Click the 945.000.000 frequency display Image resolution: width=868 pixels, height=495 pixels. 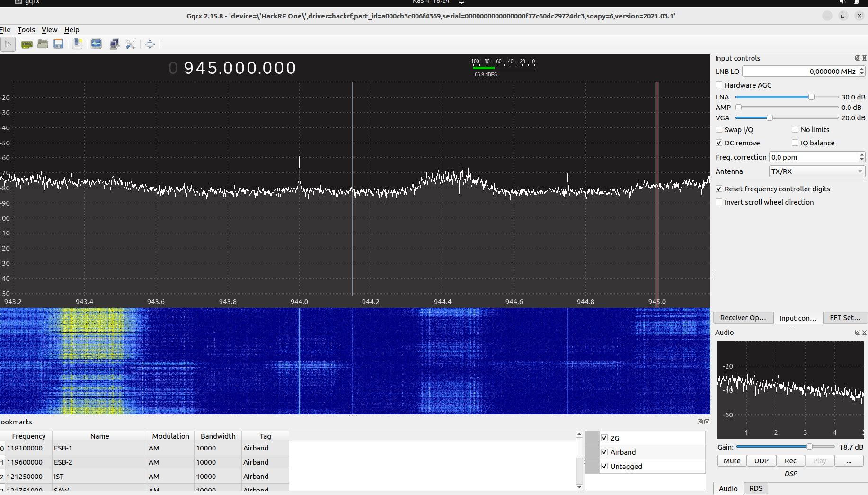[x=232, y=68]
